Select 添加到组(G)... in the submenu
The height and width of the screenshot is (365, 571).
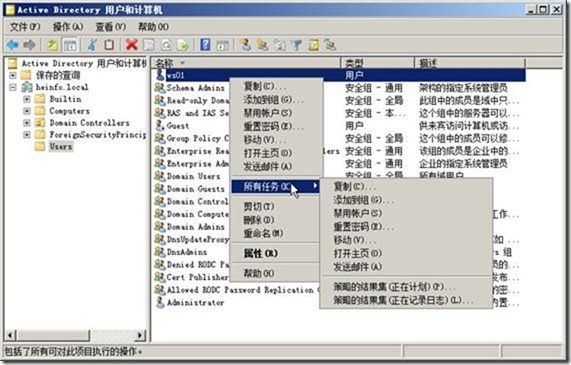coord(406,200)
